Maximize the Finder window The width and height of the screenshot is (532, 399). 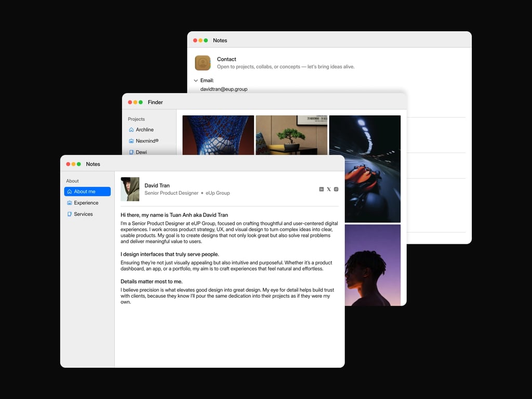pyautogui.click(x=140, y=102)
